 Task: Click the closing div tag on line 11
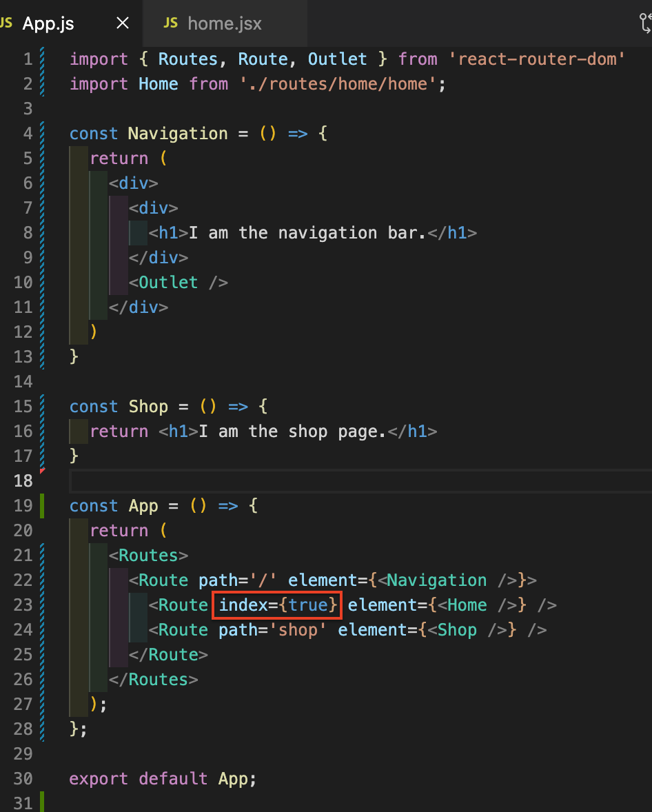pyautogui.click(x=139, y=307)
